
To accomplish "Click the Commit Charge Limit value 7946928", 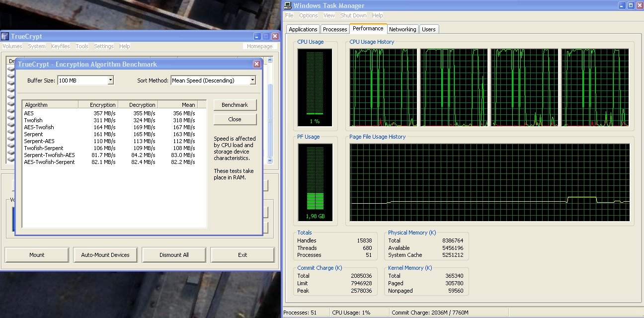I will 361,283.
